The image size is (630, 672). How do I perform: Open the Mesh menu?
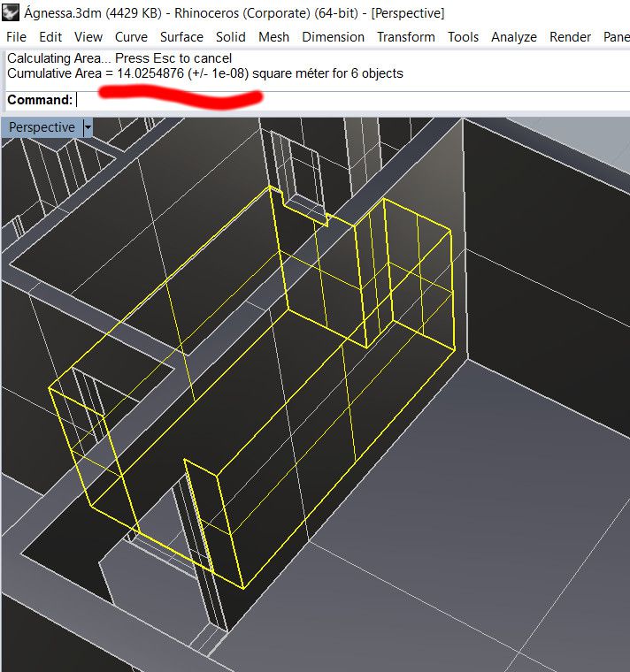coord(273,37)
